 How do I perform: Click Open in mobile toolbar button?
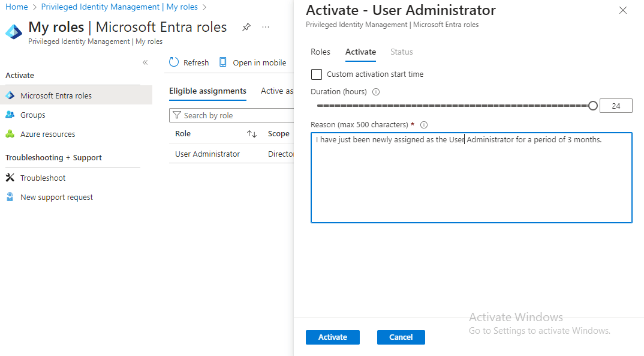(x=252, y=62)
